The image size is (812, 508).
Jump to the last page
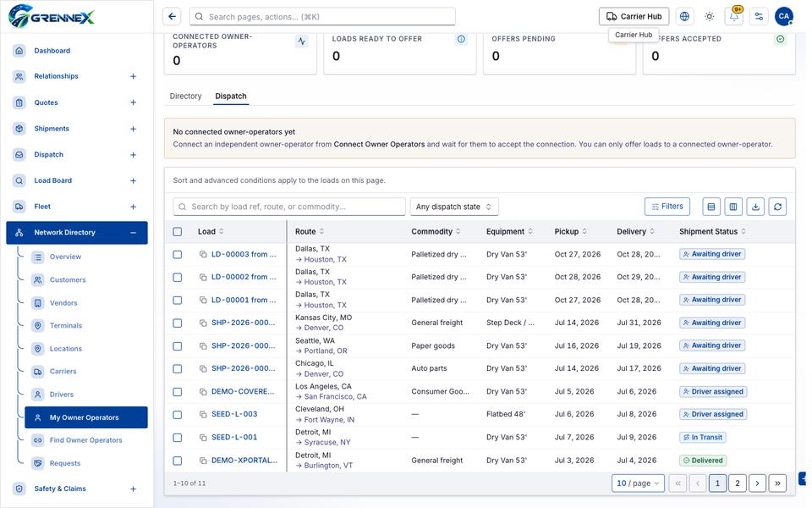(778, 483)
